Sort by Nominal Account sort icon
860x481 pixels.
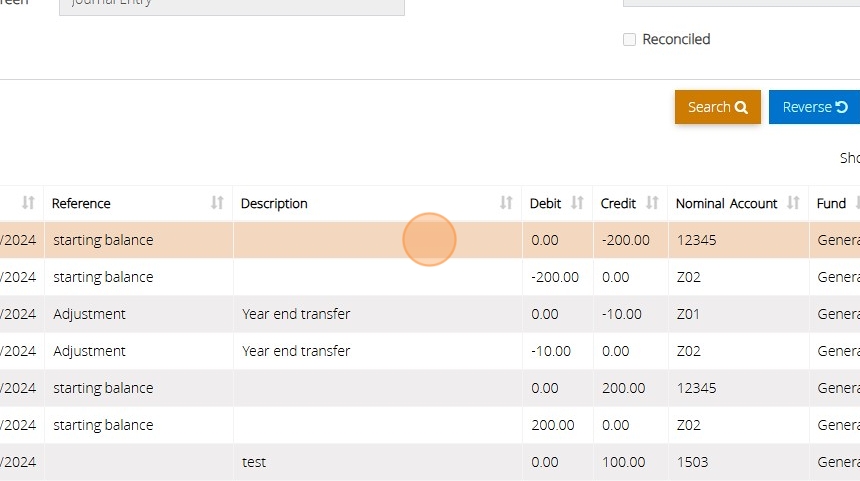[x=793, y=203]
